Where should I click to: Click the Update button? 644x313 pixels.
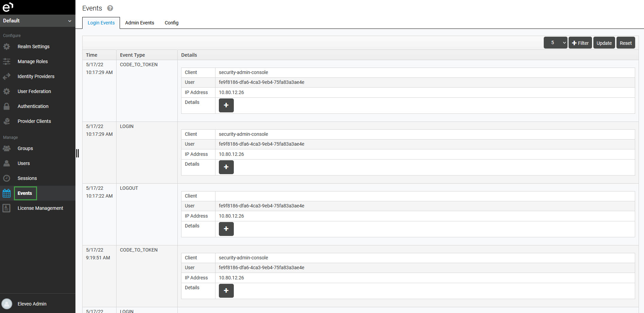[x=604, y=43]
